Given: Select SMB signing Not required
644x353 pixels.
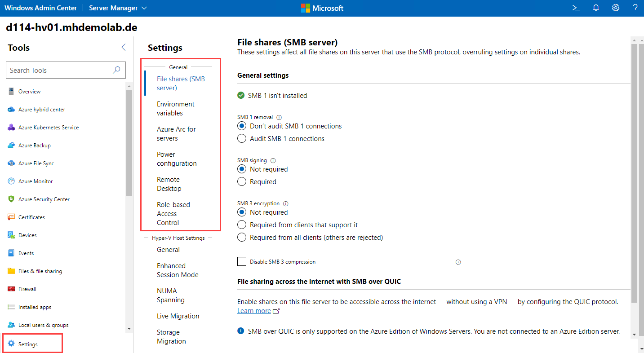Looking at the screenshot, I should (242, 169).
